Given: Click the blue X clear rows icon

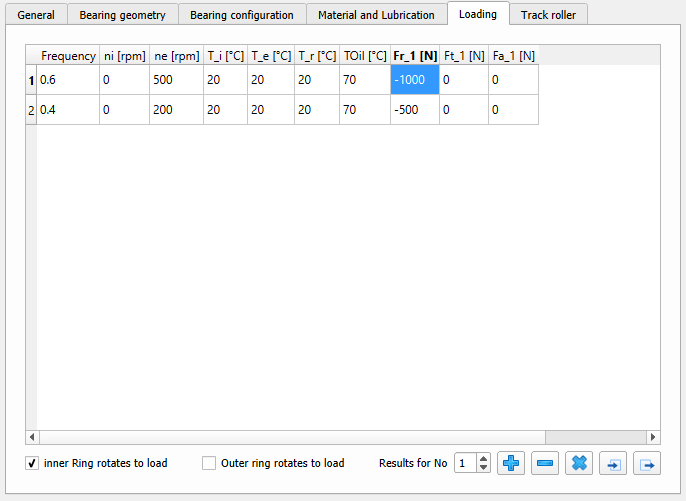Looking at the screenshot, I should [579, 463].
